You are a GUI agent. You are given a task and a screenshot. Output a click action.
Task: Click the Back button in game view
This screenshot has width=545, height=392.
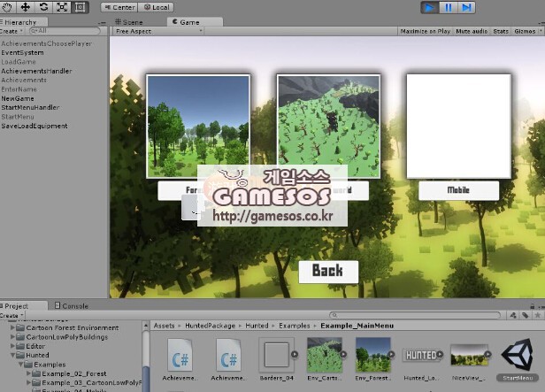click(x=328, y=272)
